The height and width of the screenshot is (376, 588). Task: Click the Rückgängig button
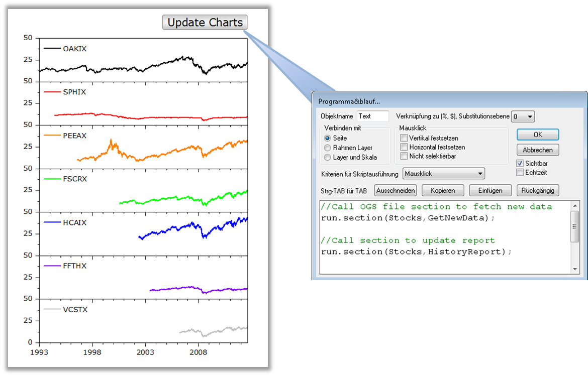pyautogui.click(x=538, y=191)
